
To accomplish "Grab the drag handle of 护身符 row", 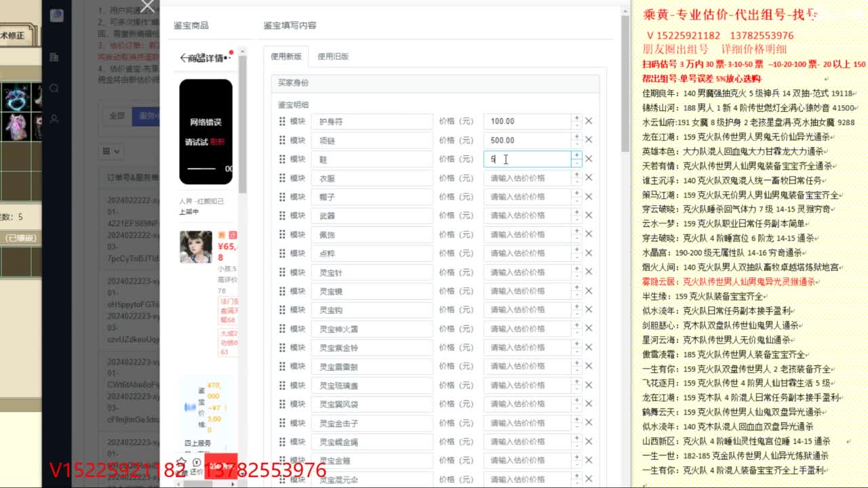I will click(282, 121).
